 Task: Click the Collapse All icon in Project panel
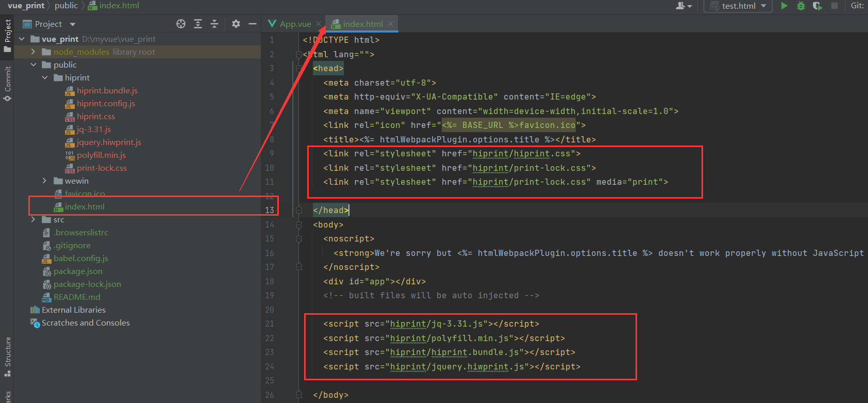click(214, 24)
